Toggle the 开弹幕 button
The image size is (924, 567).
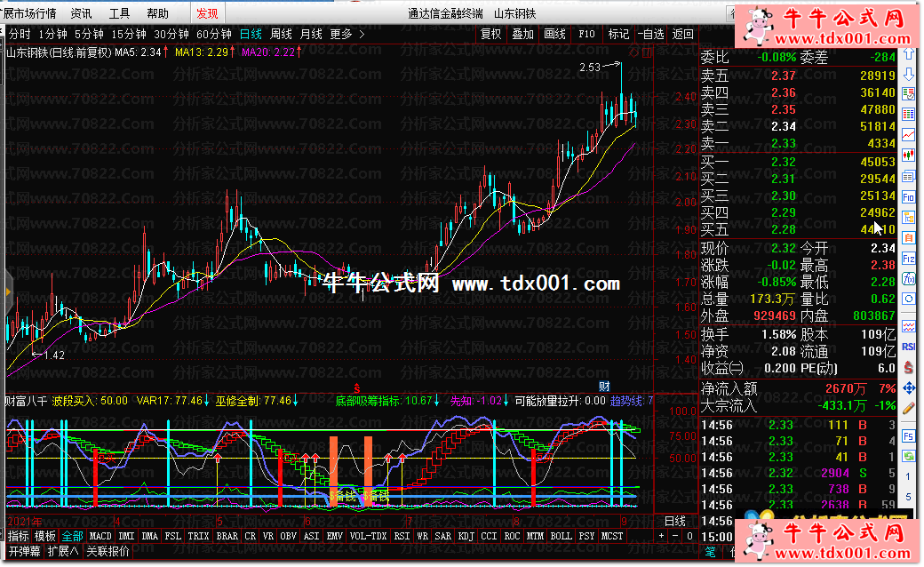tap(24, 551)
